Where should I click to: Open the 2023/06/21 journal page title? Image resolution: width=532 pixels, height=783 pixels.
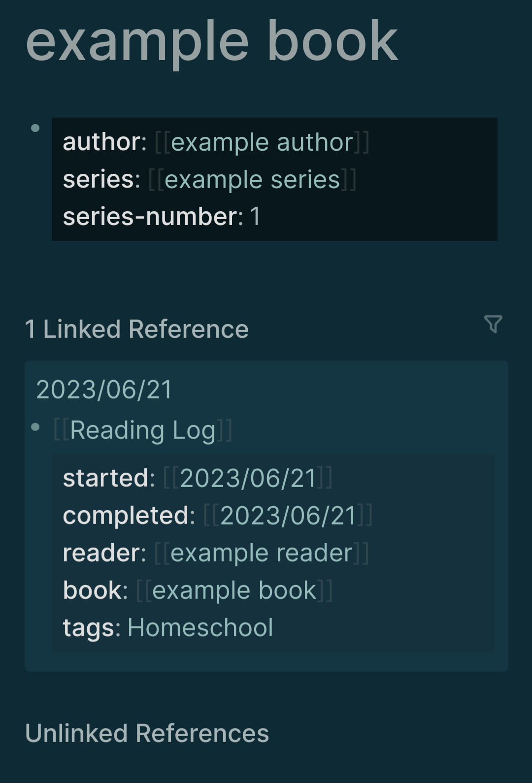point(104,390)
